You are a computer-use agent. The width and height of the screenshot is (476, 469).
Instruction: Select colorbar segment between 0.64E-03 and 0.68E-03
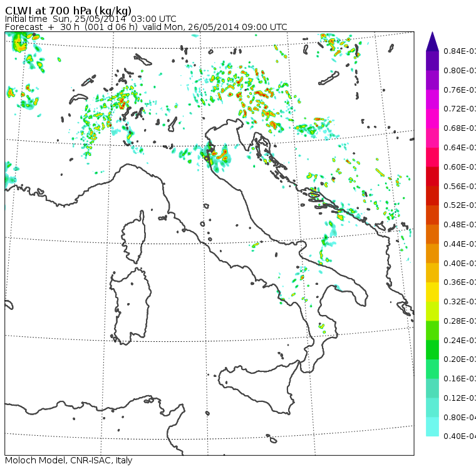point(432,138)
